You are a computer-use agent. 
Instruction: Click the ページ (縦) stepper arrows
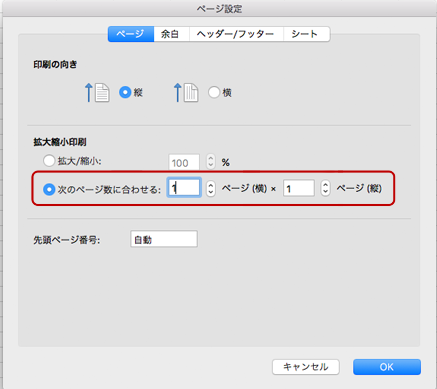pyautogui.click(x=325, y=188)
